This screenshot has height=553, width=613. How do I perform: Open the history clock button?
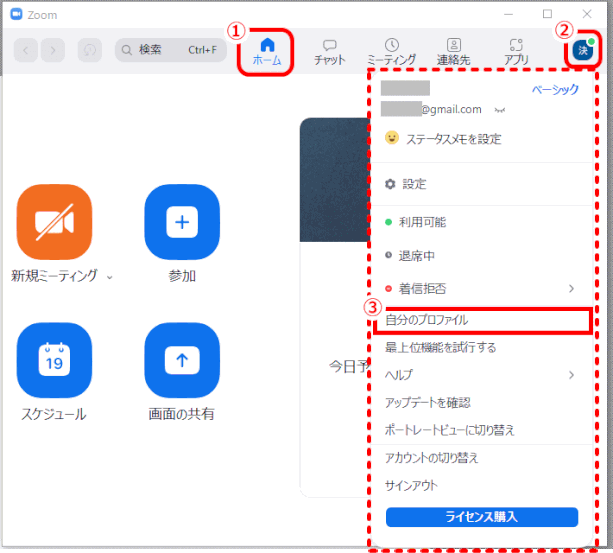point(90,50)
